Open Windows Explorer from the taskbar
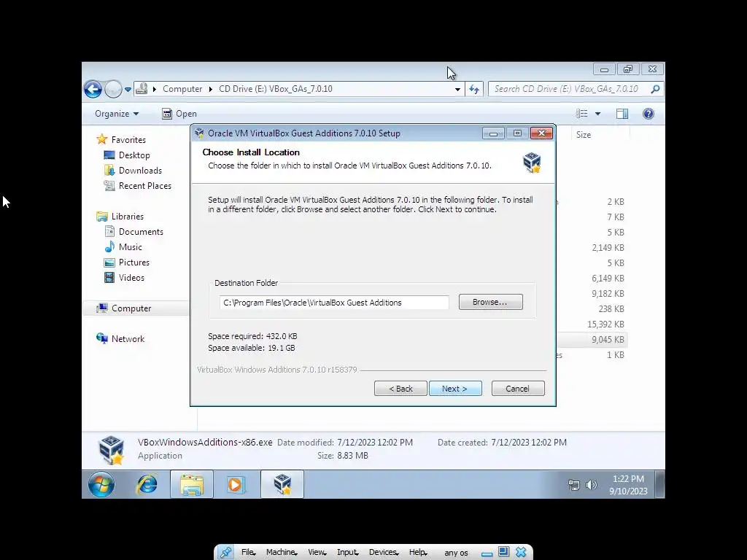Image resolution: width=747 pixels, height=560 pixels. point(192,484)
